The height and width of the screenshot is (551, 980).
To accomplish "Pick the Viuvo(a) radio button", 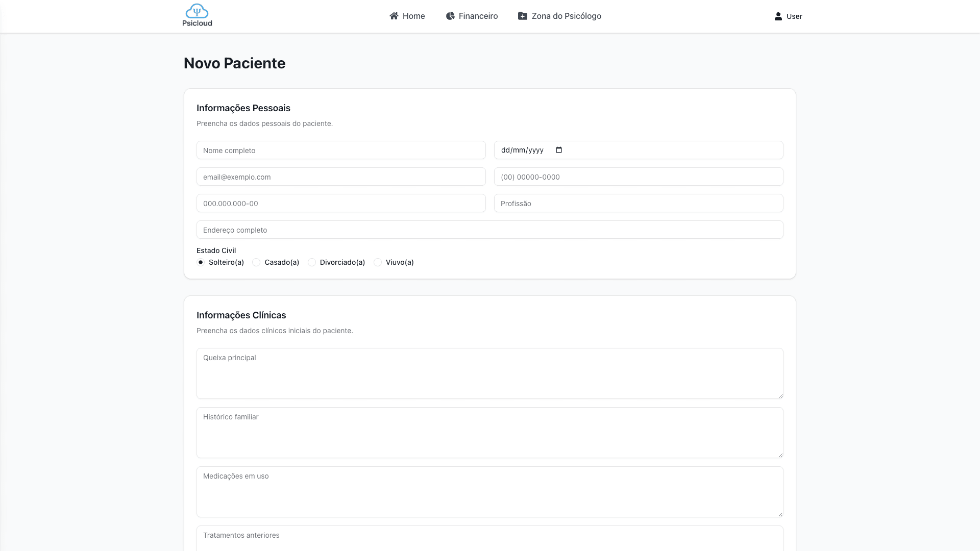I will point(378,262).
